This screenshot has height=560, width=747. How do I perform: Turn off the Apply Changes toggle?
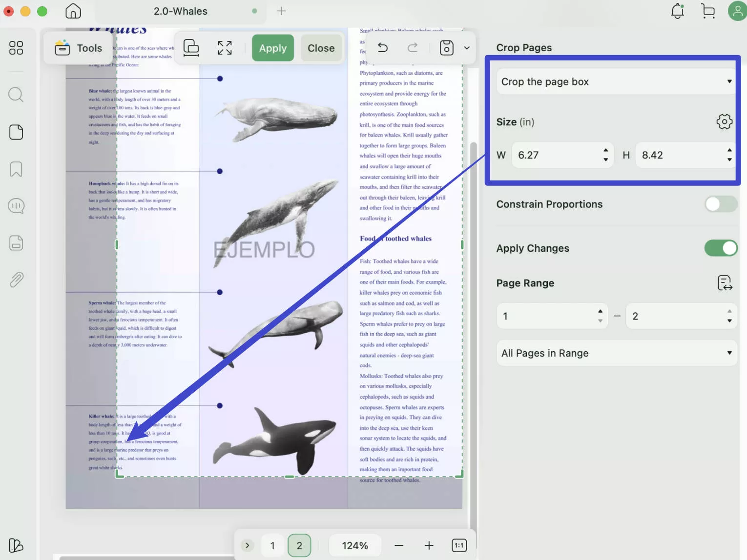coord(720,248)
